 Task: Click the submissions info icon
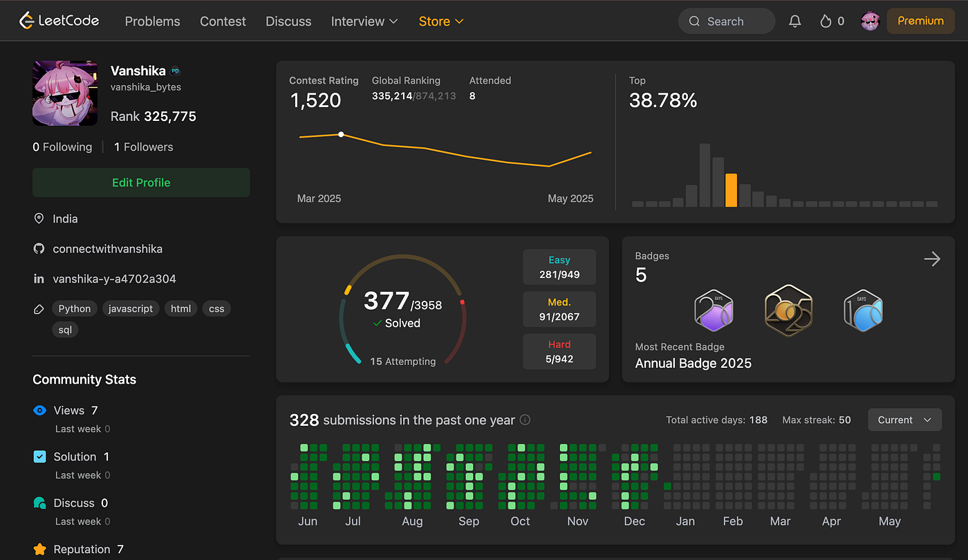(525, 420)
